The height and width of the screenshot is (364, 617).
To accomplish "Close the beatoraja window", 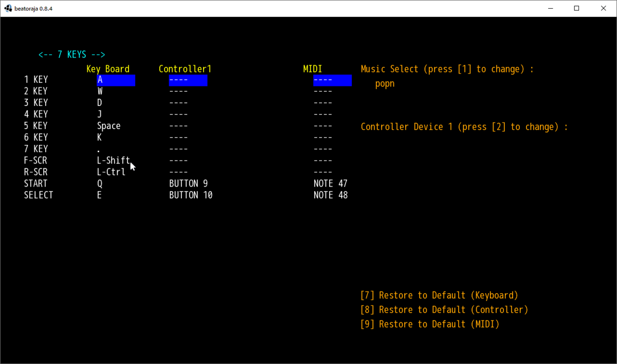I will [x=604, y=8].
